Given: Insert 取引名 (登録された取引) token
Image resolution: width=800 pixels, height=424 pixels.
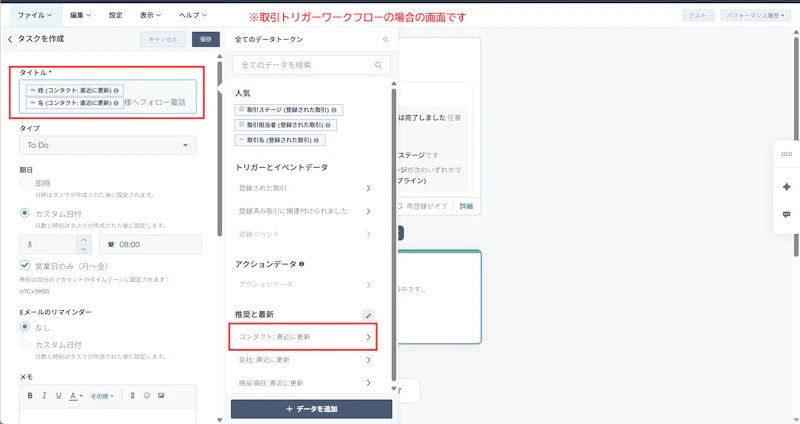Looking at the screenshot, I should coord(280,140).
